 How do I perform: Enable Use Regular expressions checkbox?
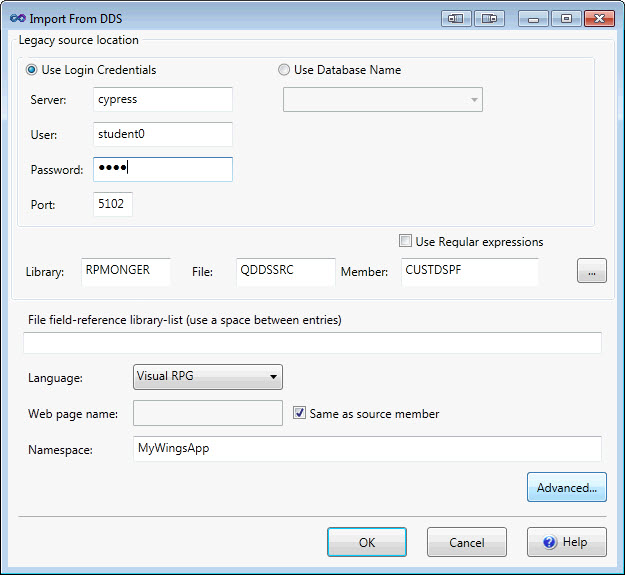pyautogui.click(x=405, y=241)
